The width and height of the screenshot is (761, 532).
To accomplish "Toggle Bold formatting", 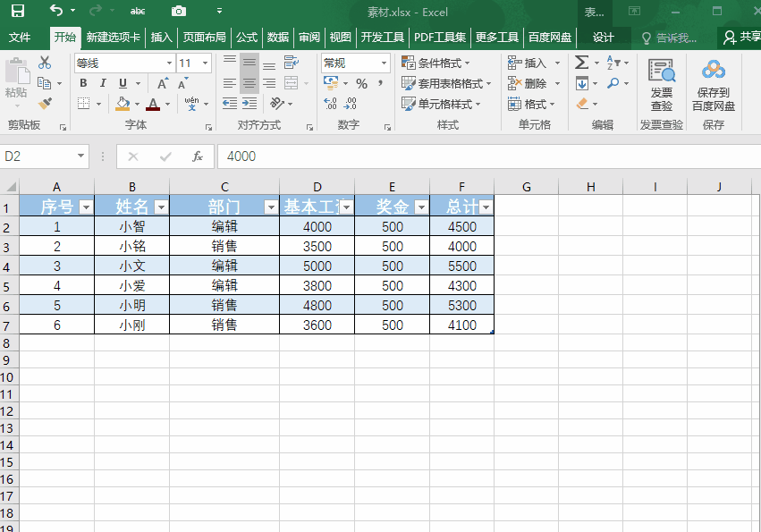I will pos(83,83).
